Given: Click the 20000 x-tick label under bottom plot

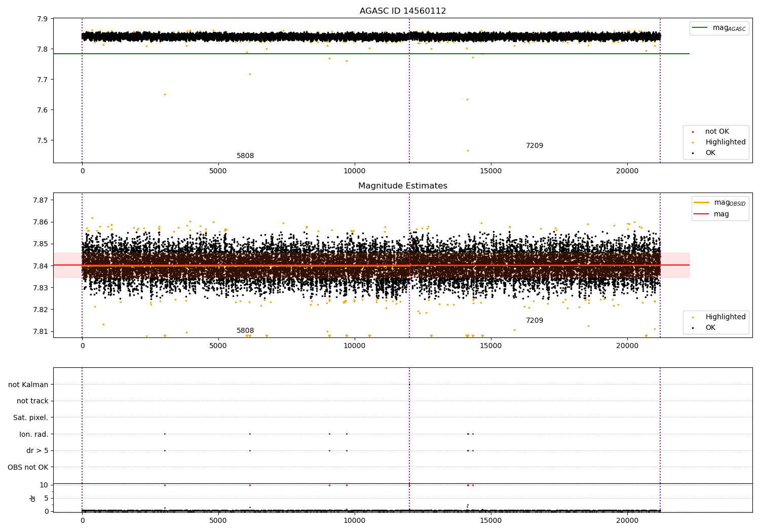Looking at the screenshot, I should click(627, 521).
